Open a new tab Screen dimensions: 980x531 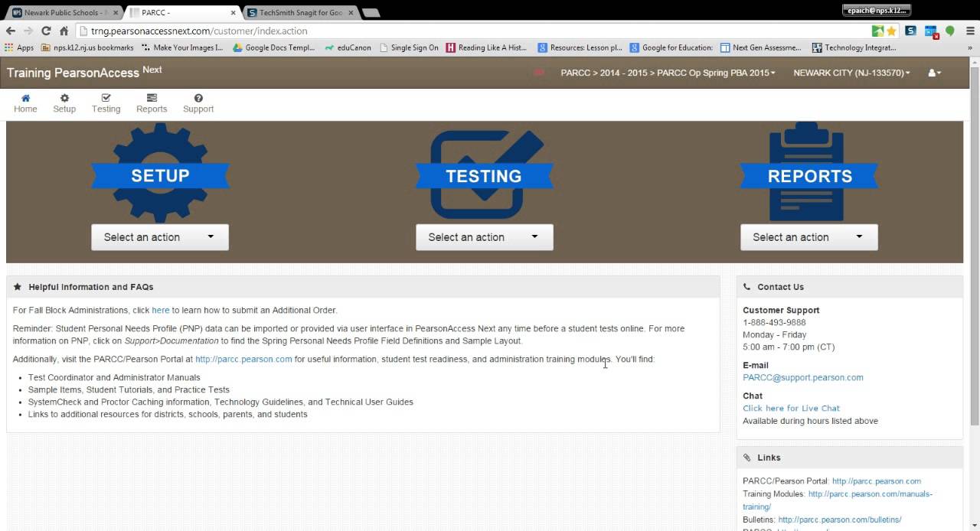[x=371, y=13]
